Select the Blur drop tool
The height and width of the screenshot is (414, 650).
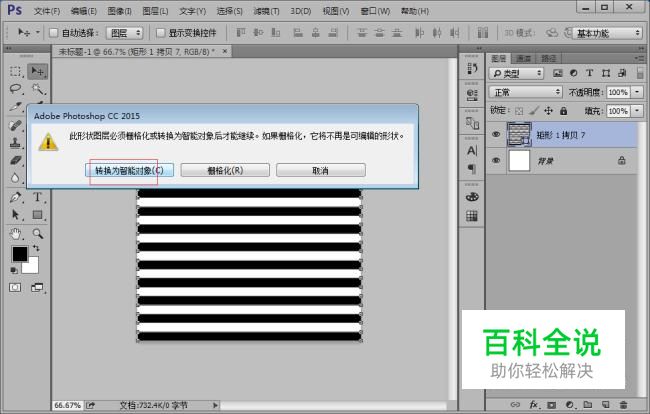pyautogui.click(x=15, y=178)
